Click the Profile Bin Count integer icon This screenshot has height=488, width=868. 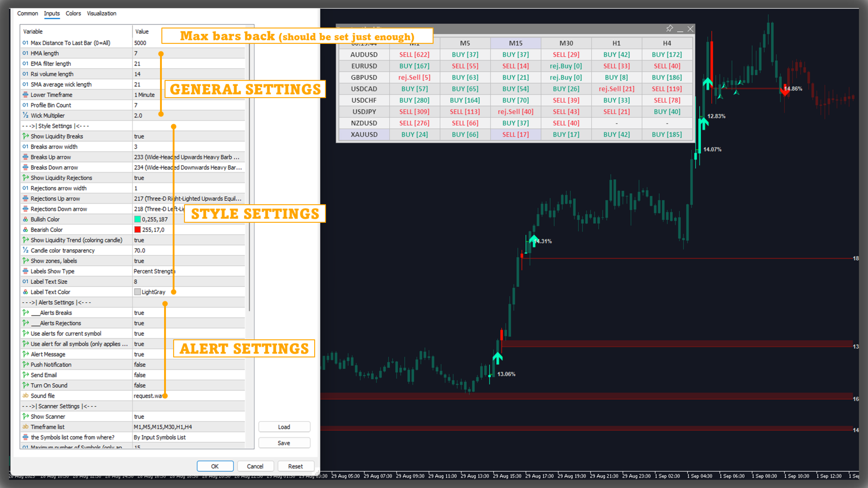25,105
